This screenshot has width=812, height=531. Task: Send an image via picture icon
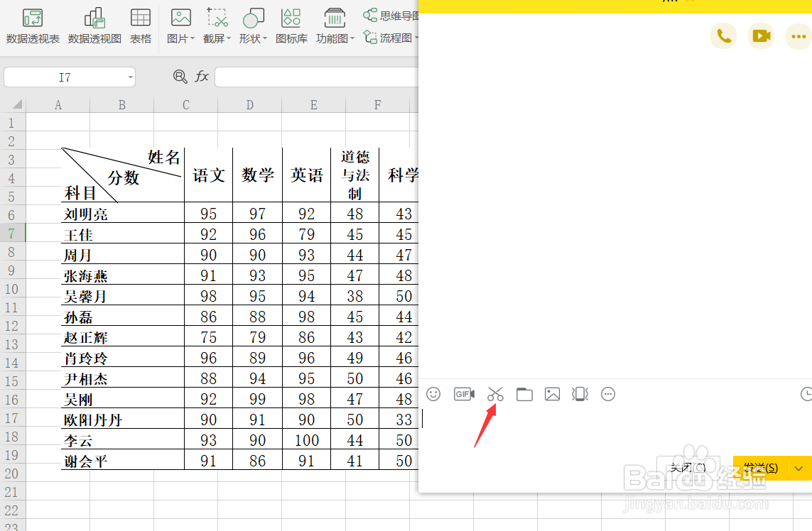pos(552,395)
